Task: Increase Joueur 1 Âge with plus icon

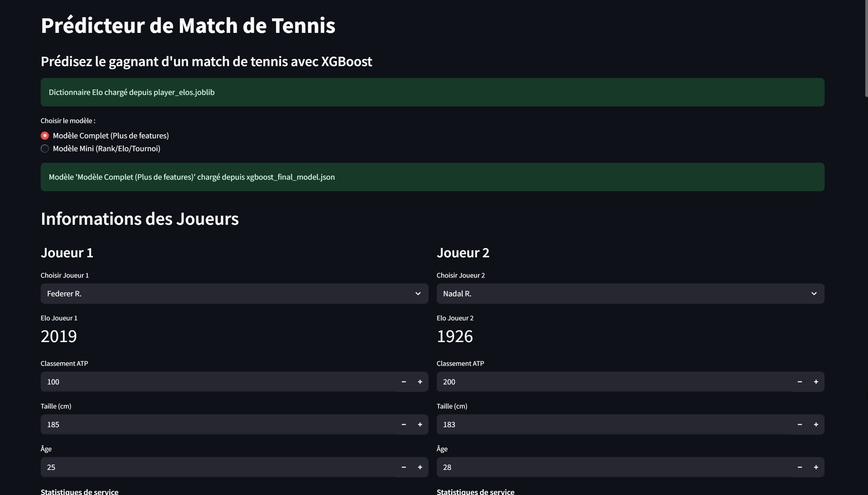Action: tap(420, 467)
